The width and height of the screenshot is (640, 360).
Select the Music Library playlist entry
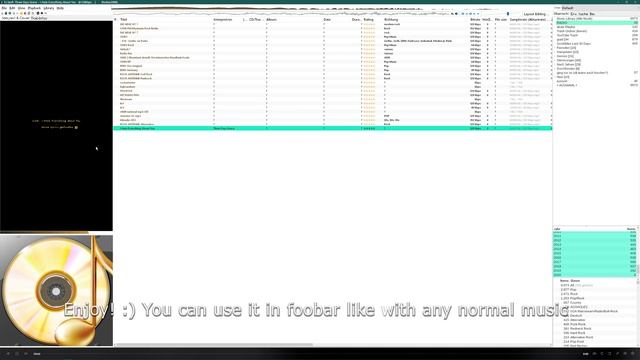(596, 19)
